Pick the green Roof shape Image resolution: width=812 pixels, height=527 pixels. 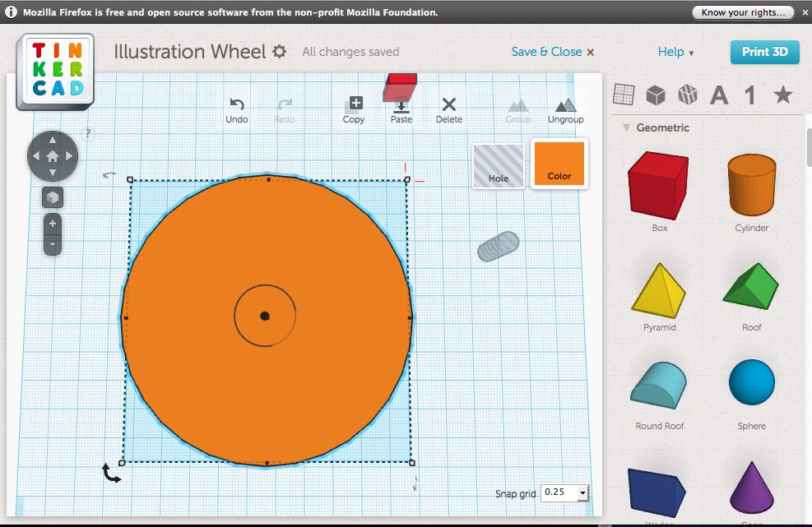tap(751, 286)
